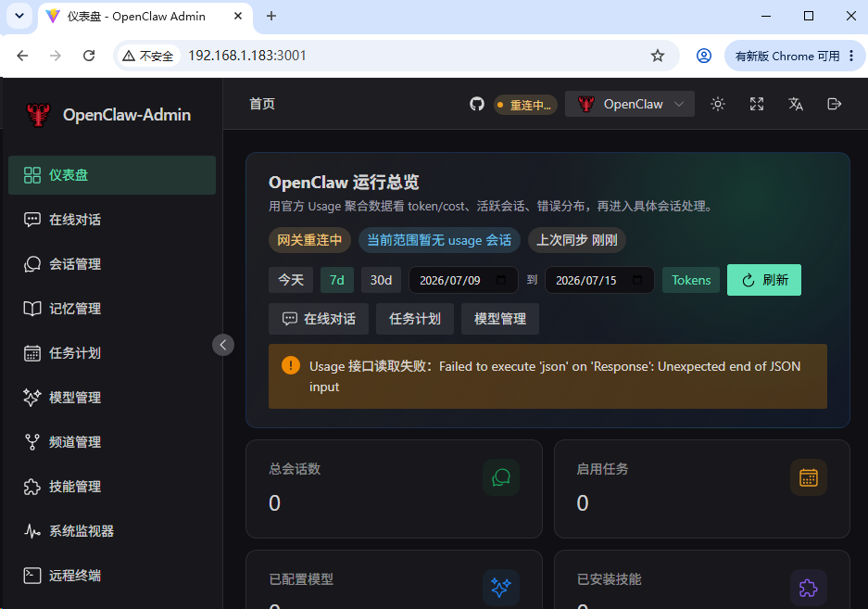Click the end date field 2026/07/15

[x=599, y=280]
